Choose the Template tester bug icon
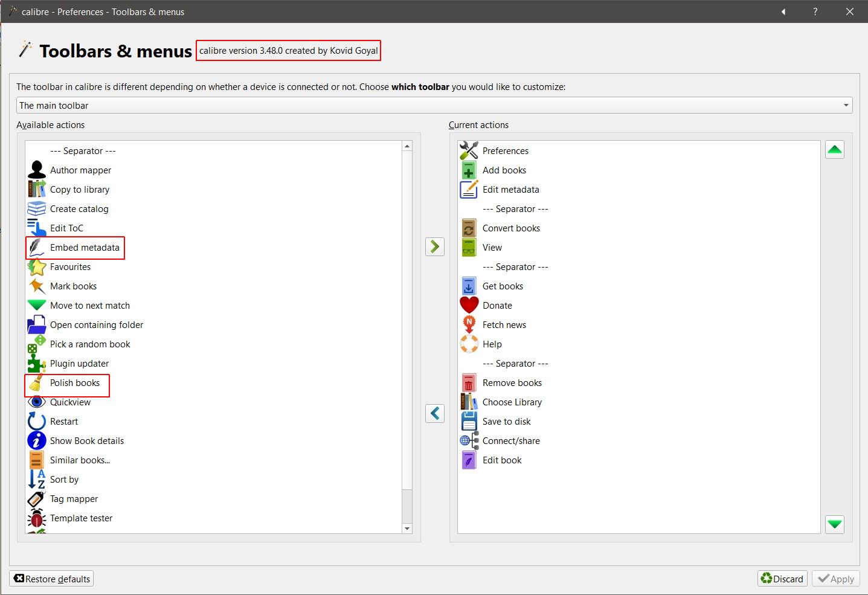This screenshot has height=595, width=868. (x=37, y=518)
